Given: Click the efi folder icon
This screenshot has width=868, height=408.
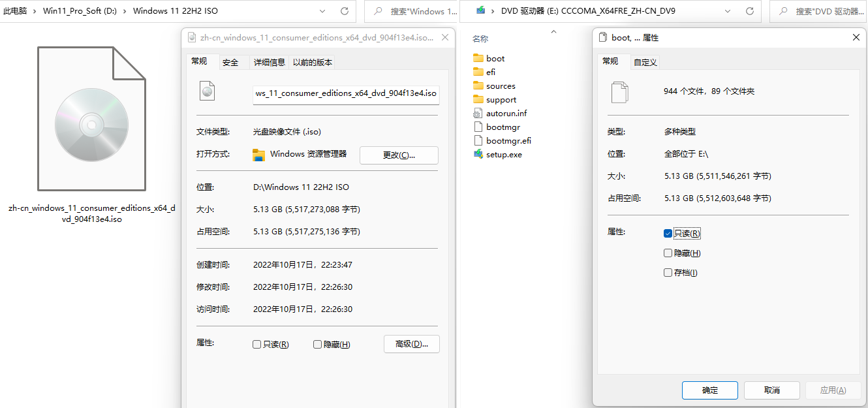Looking at the screenshot, I should coord(478,72).
